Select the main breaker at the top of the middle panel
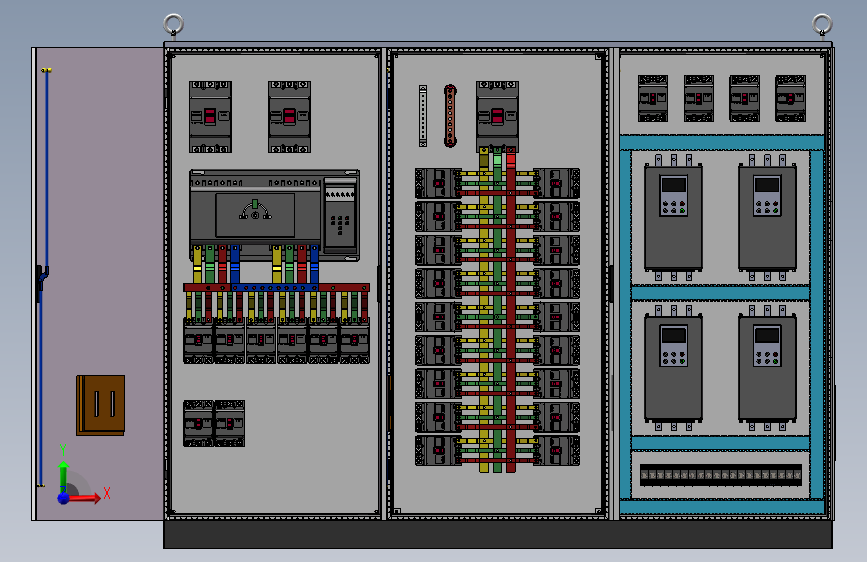867x562 pixels. pos(497,117)
